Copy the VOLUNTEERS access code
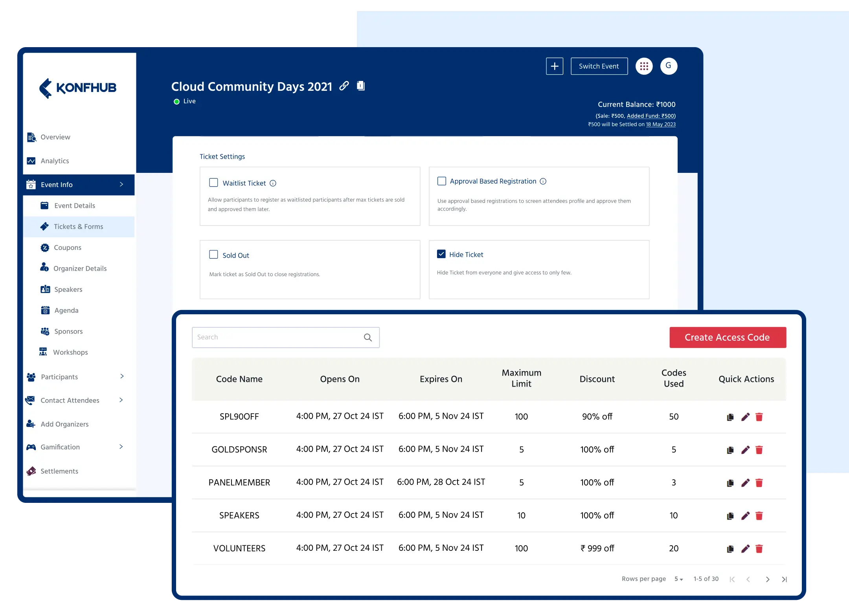 pyautogui.click(x=730, y=549)
